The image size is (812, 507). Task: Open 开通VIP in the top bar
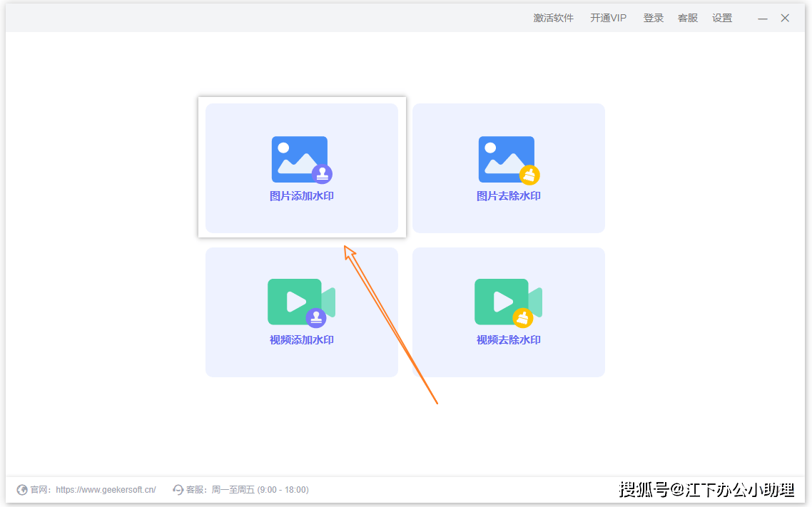[608, 19]
